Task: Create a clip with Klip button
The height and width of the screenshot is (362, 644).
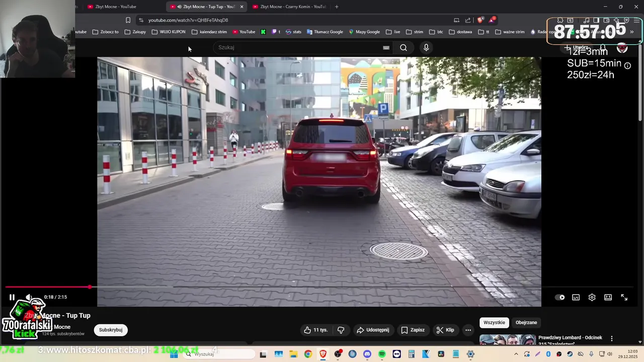Action: click(445, 330)
